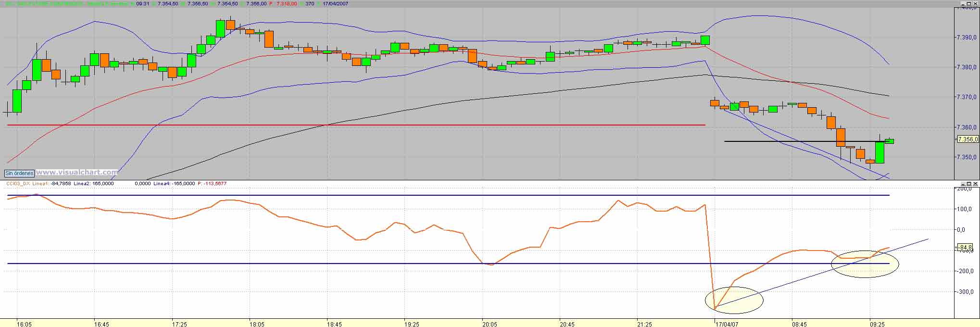Viewport: 980px width, 327px height.
Task: Click price axis label 7.390,0
Action: [x=967, y=38]
